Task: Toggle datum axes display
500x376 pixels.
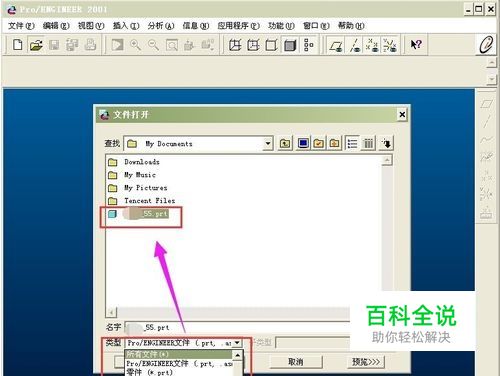Action: pos(354,45)
